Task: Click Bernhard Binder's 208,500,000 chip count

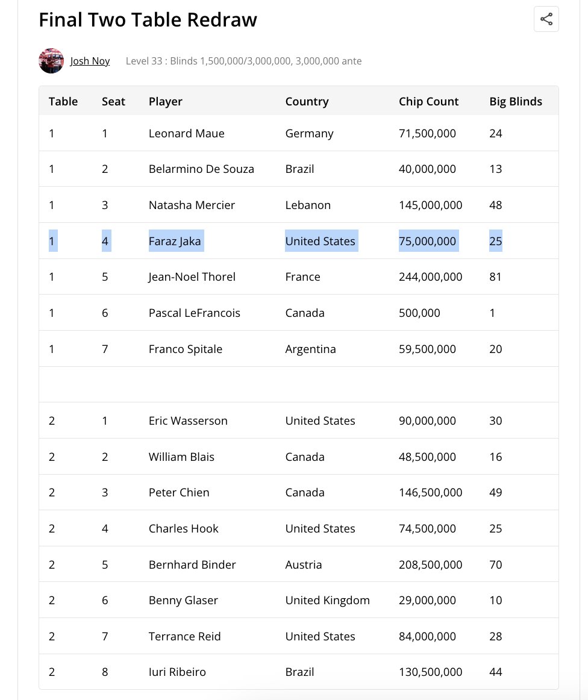Action: click(430, 564)
